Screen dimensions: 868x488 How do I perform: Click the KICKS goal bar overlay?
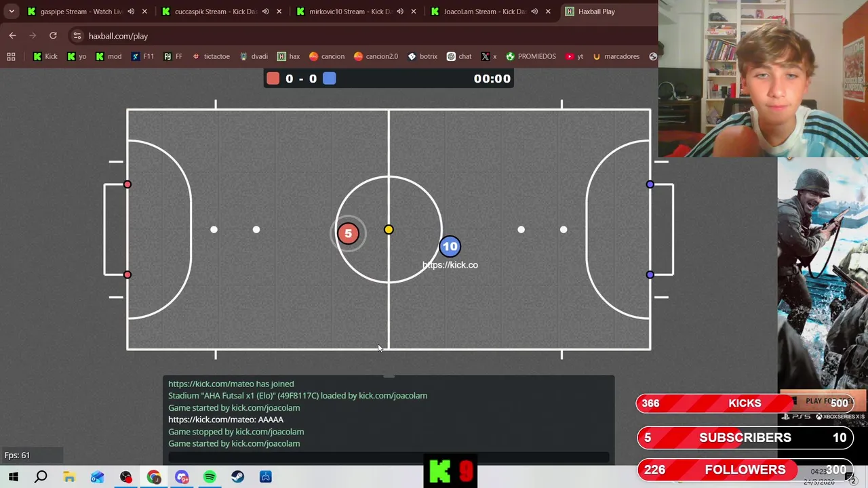pyautogui.click(x=745, y=403)
